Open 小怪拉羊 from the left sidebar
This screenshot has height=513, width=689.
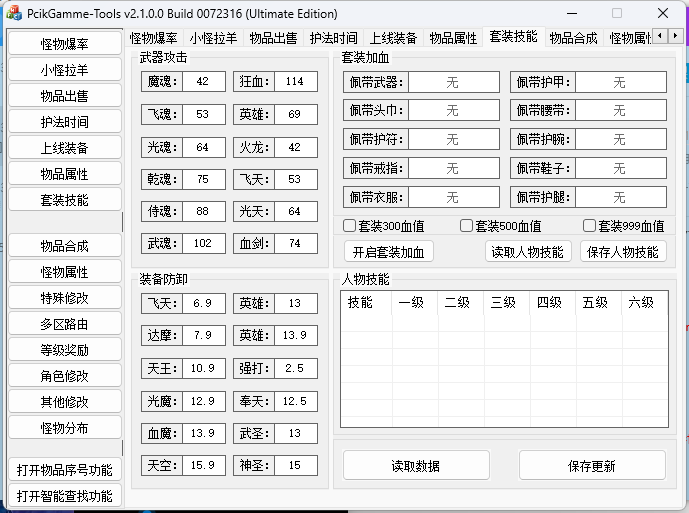(65, 69)
